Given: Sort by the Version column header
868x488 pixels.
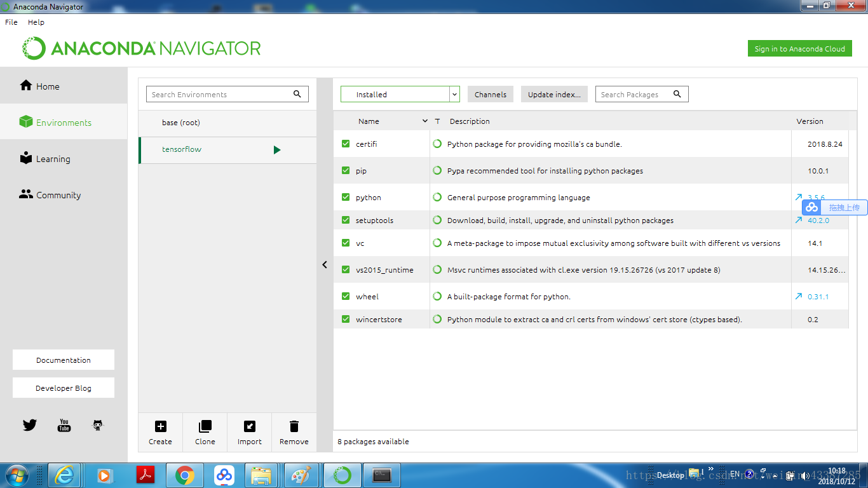Looking at the screenshot, I should click(810, 121).
